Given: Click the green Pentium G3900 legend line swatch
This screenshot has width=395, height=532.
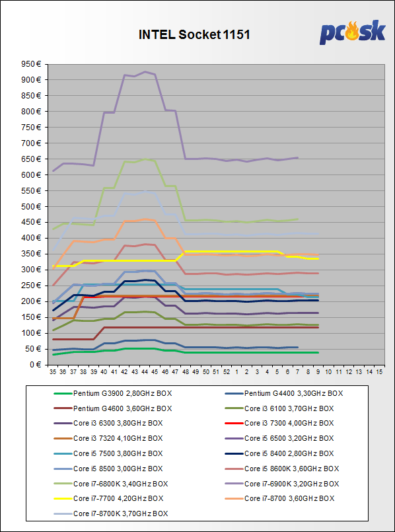Looking at the screenshot, I should [x=63, y=394].
